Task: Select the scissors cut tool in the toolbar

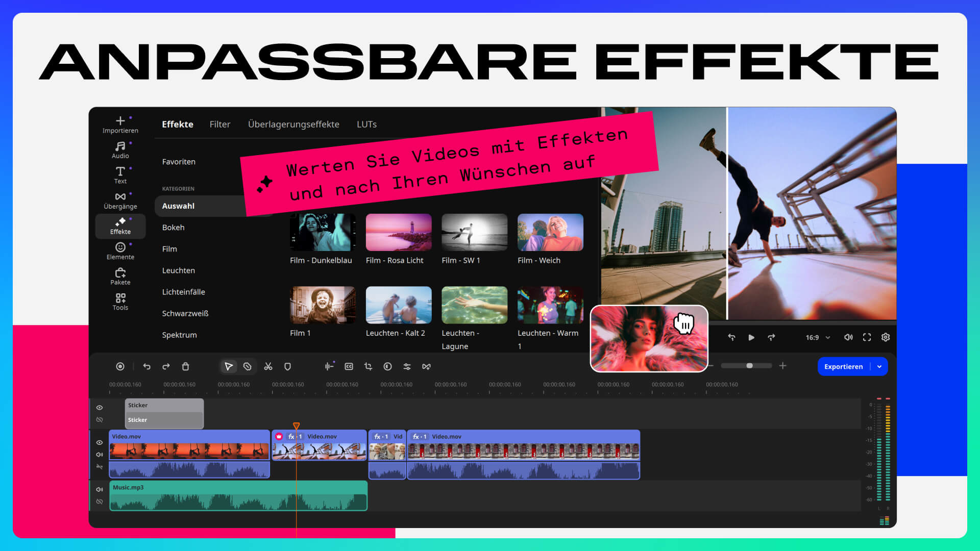Action: click(x=267, y=366)
